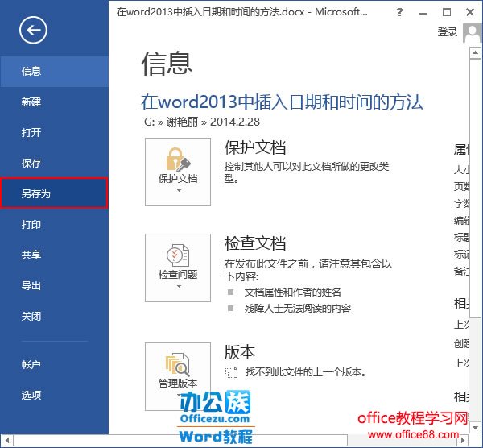Image resolution: width=483 pixels, height=448 pixels.
Task: Click 登录 to sign in
Action: pyautogui.click(x=448, y=32)
